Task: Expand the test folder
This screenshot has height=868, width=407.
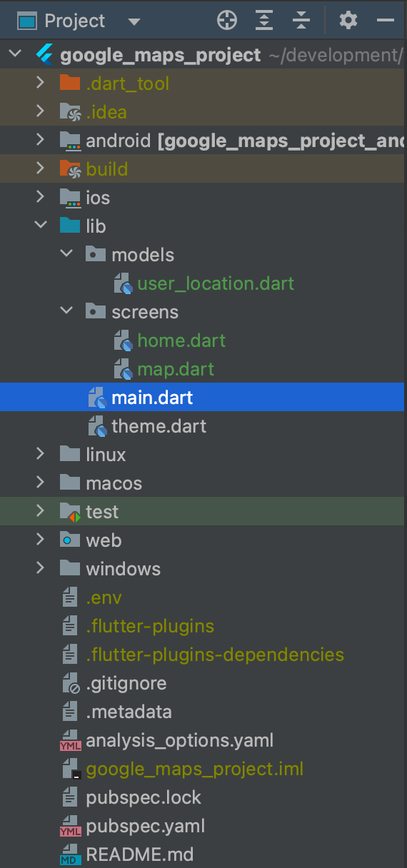Action: point(41,512)
